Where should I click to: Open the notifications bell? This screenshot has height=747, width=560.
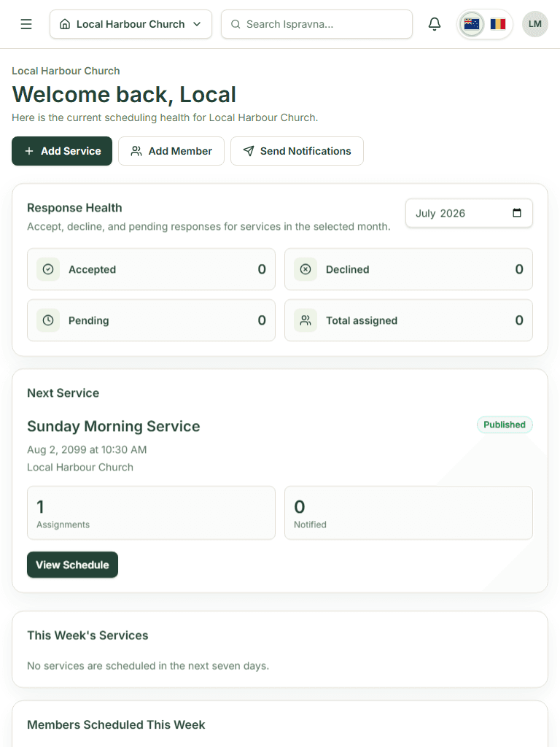pos(435,24)
